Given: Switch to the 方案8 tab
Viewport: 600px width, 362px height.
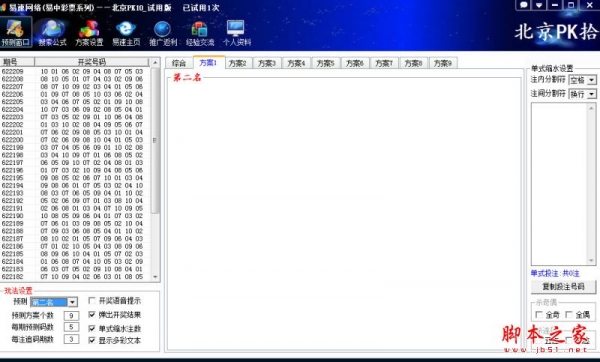Looking at the screenshot, I should pyautogui.click(x=413, y=63).
